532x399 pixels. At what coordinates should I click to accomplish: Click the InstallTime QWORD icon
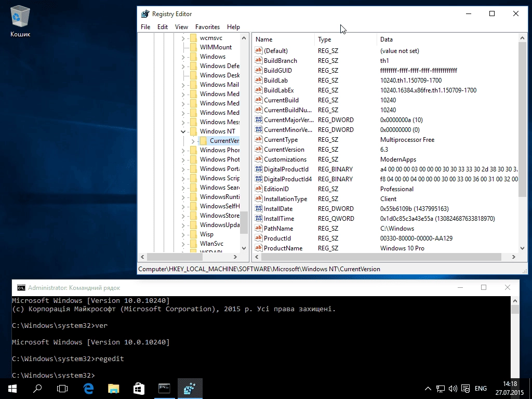pyautogui.click(x=259, y=218)
